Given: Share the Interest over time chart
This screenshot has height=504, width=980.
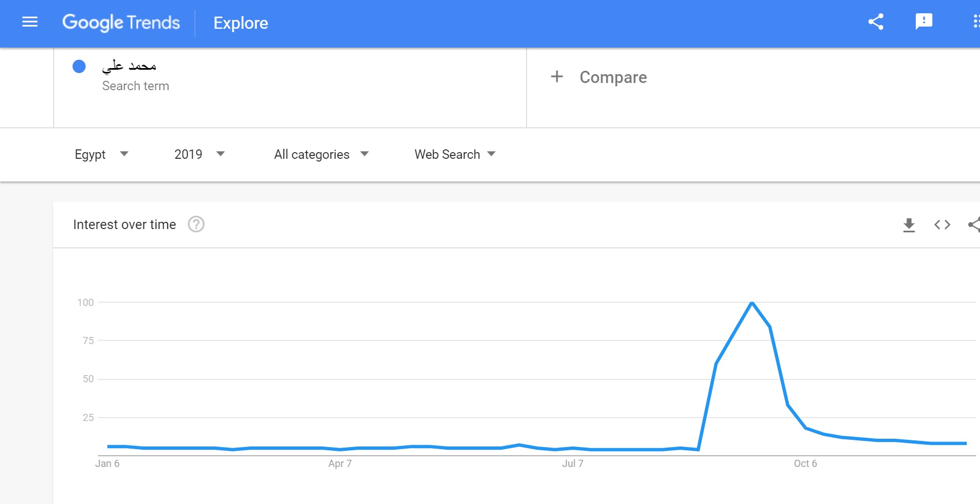Looking at the screenshot, I should tap(974, 225).
